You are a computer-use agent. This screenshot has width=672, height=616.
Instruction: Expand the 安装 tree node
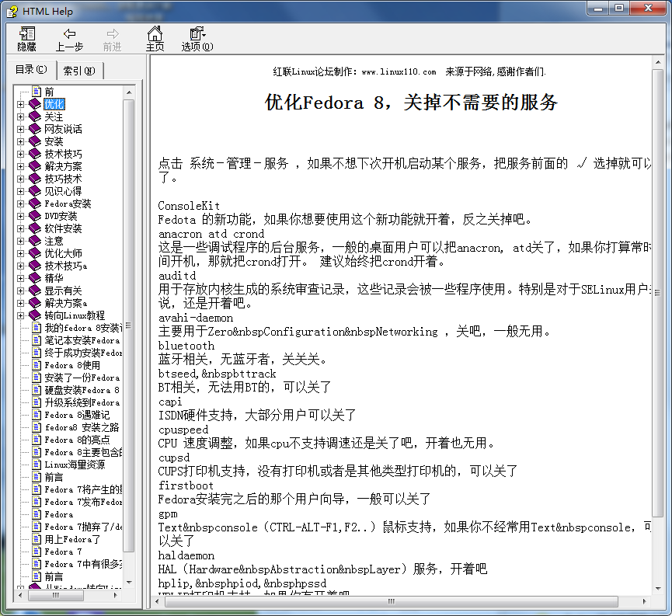[21, 141]
